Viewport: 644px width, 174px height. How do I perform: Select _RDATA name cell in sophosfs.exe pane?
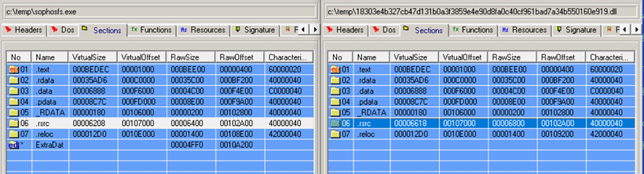(50, 112)
